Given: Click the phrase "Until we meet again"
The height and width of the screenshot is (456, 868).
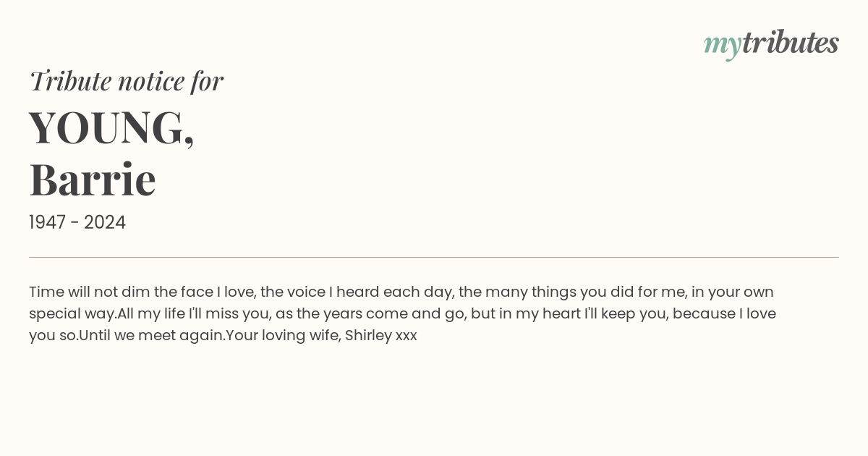Looking at the screenshot, I should pos(151,335).
